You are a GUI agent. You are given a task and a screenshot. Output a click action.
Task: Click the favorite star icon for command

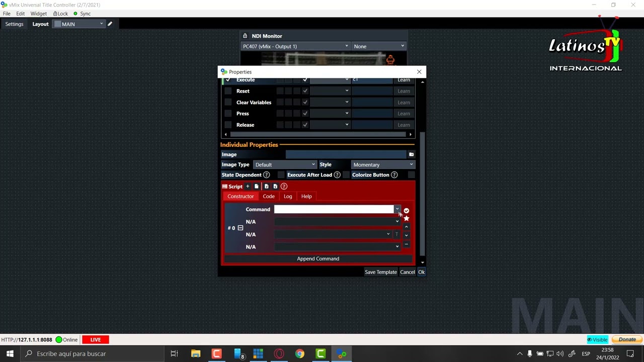407,218
